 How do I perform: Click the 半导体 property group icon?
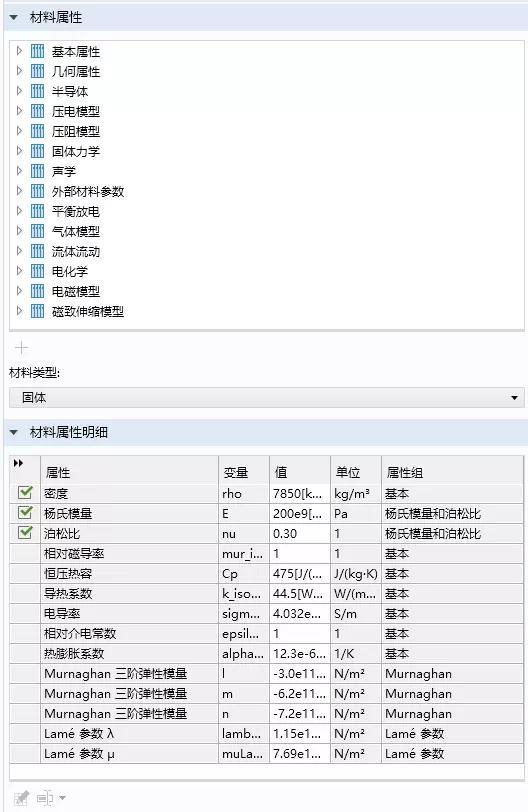(x=37, y=91)
